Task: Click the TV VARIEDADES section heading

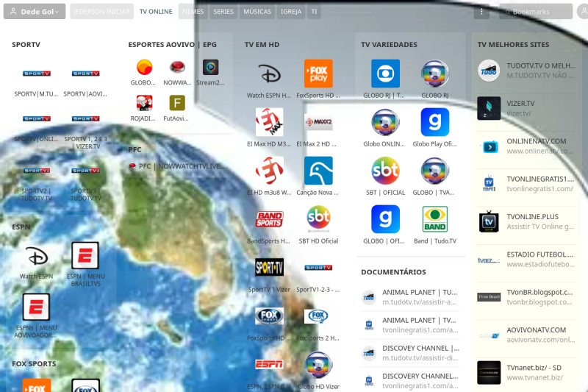Action: coord(389,44)
